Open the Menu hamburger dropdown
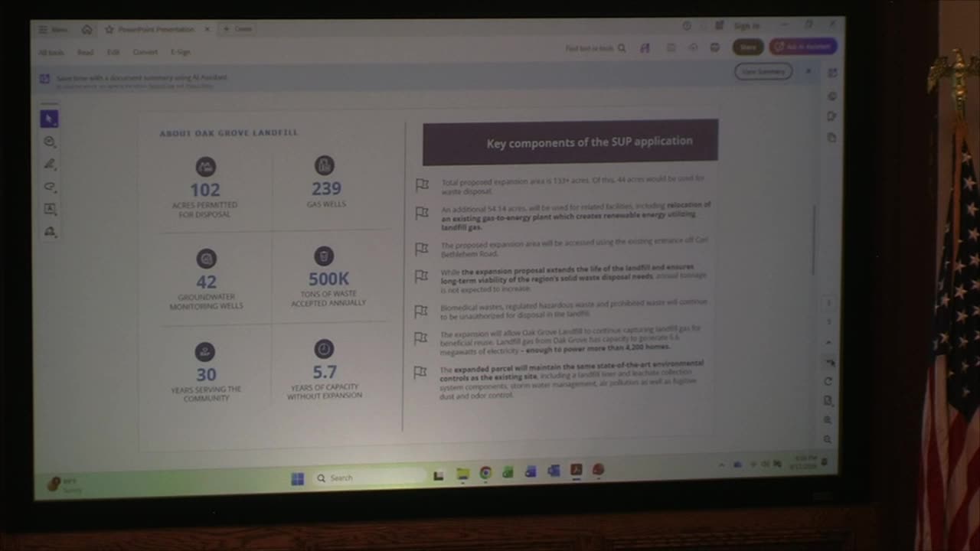The image size is (980, 551). 53,29
